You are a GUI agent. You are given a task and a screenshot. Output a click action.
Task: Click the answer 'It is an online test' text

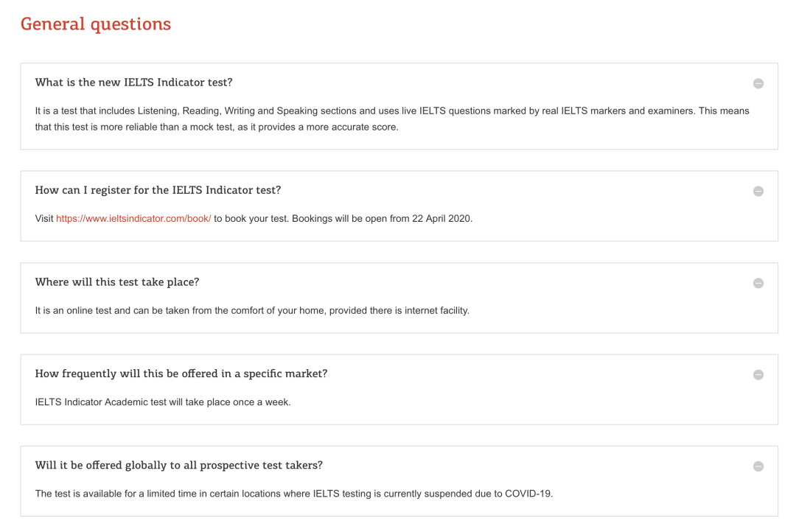[x=252, y=310]
